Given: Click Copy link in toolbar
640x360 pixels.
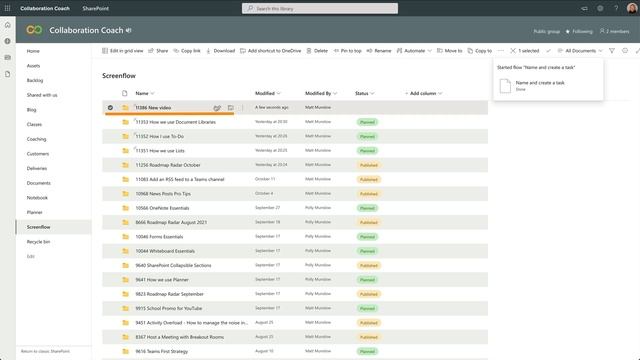Looking at the screenshot, I should point(187,51).
